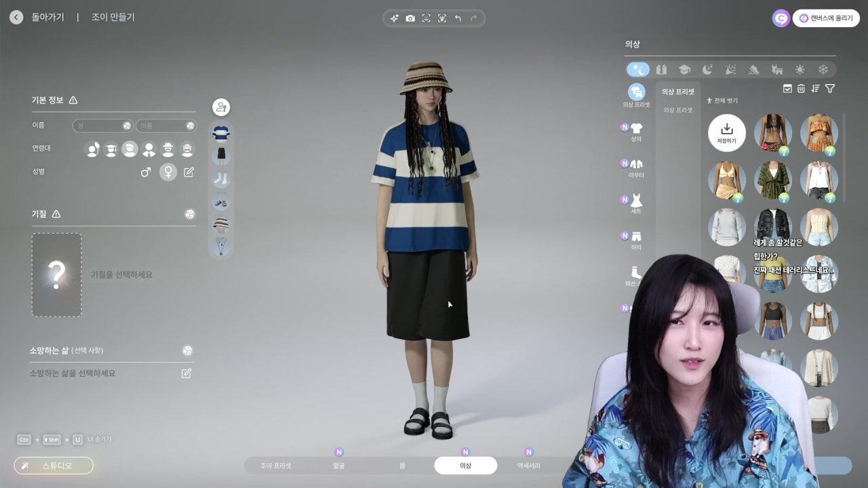Select the sleepwear moon outfit category
The image size is (868, 488).
707,69
